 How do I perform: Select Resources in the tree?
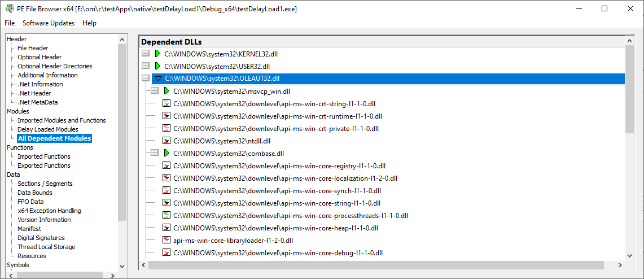pos(32,256)
